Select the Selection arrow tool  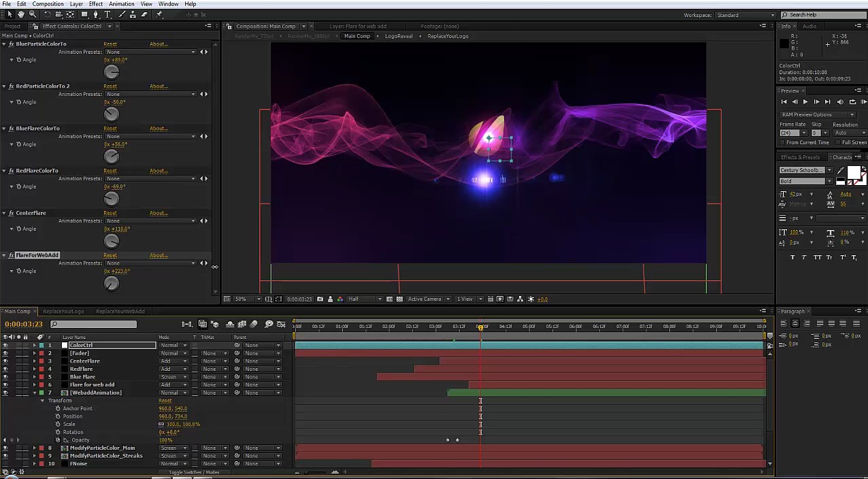tap(9, 14)
